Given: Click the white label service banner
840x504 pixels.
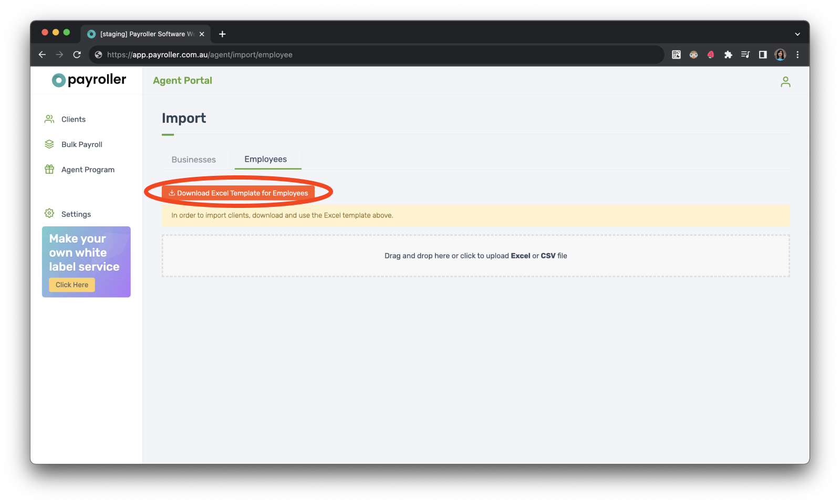Looking at the screenshot, I should pos(86,262).
